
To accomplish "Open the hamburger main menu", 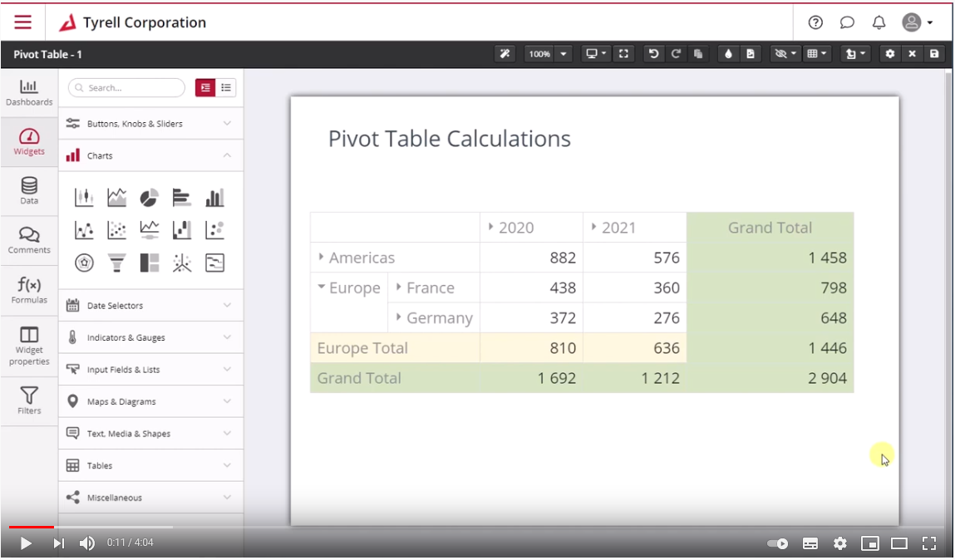I will 22,22.
